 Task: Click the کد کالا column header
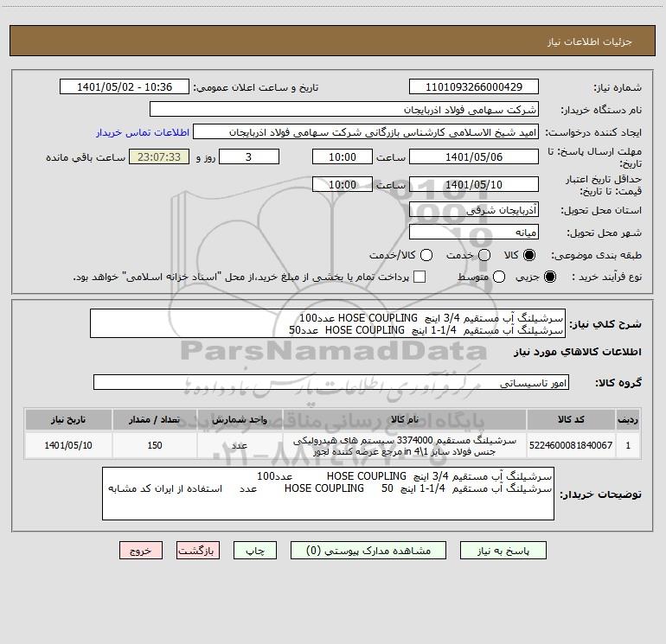[571, 419]
